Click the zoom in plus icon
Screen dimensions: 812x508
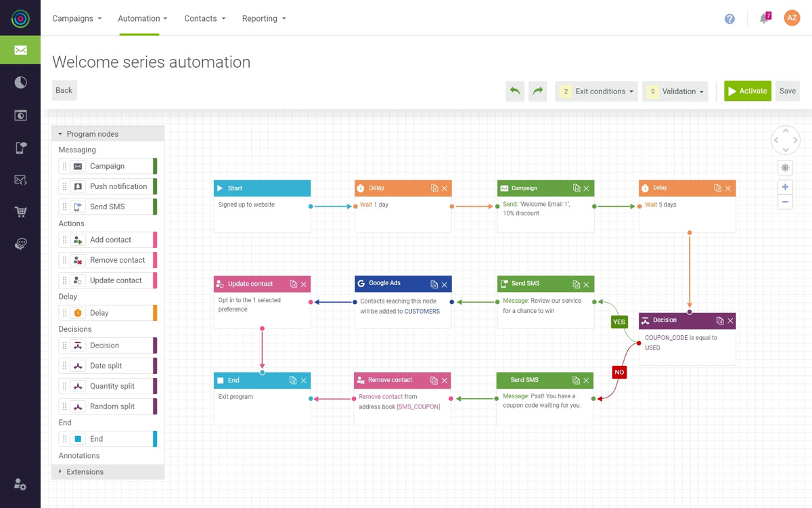tap(785, 187)
